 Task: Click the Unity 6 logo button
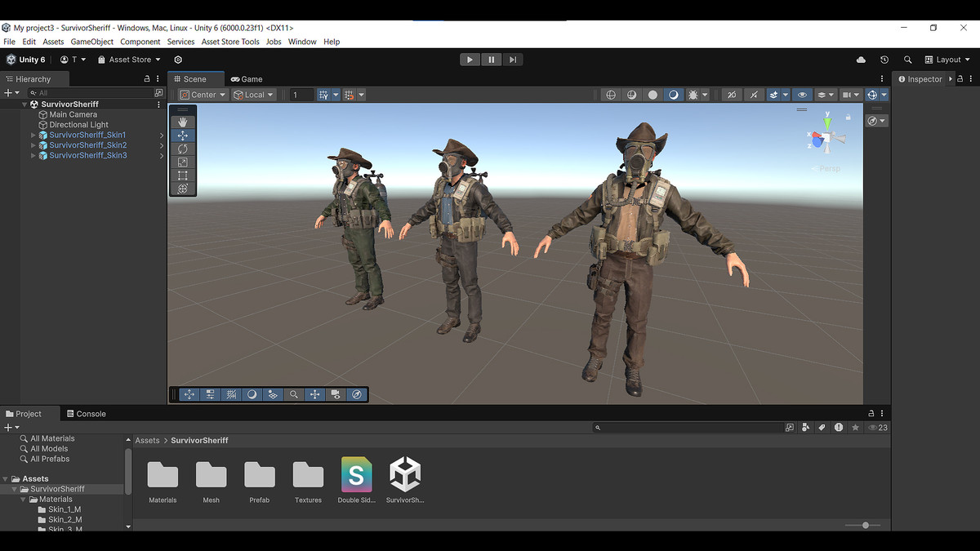tap(26, 60)
